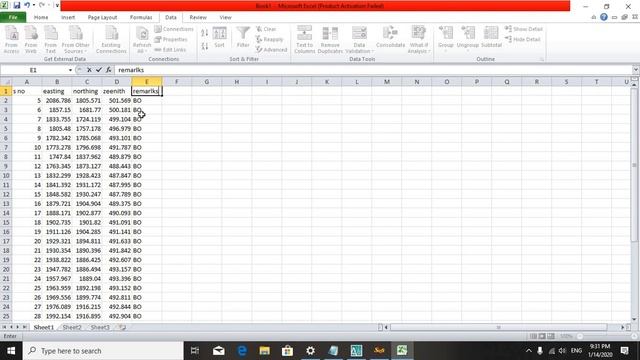640x360 pixels.
Task: Click the Undo icon in Quick Access
Action: pos(27,5)
